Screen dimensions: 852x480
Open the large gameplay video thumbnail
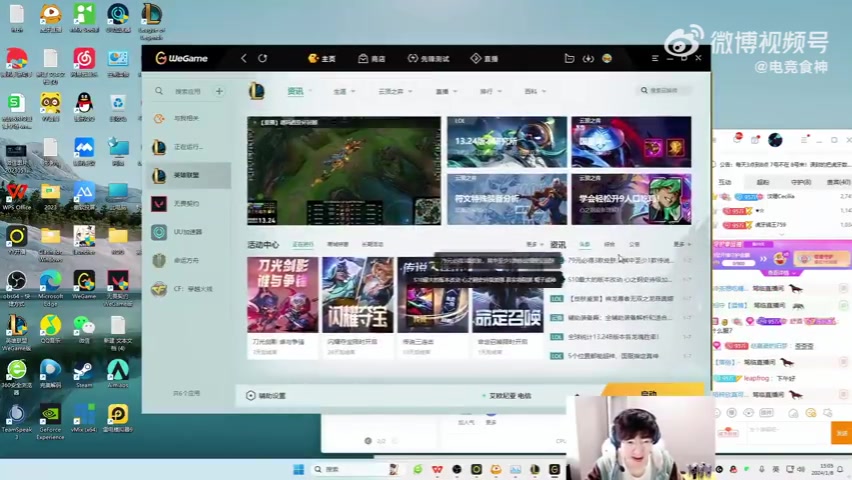point(344,171)
